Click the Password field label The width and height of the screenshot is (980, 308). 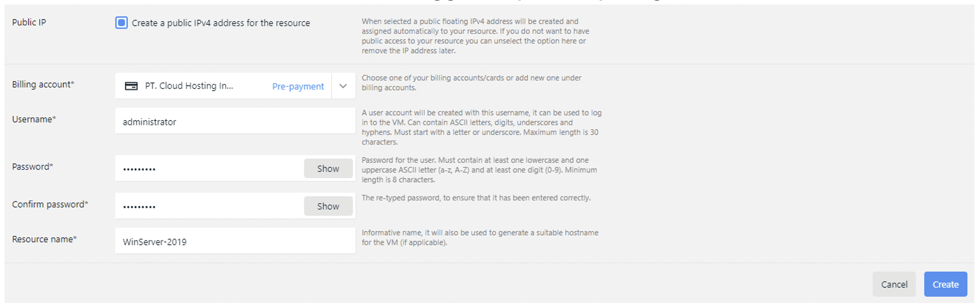coord(33,167)
